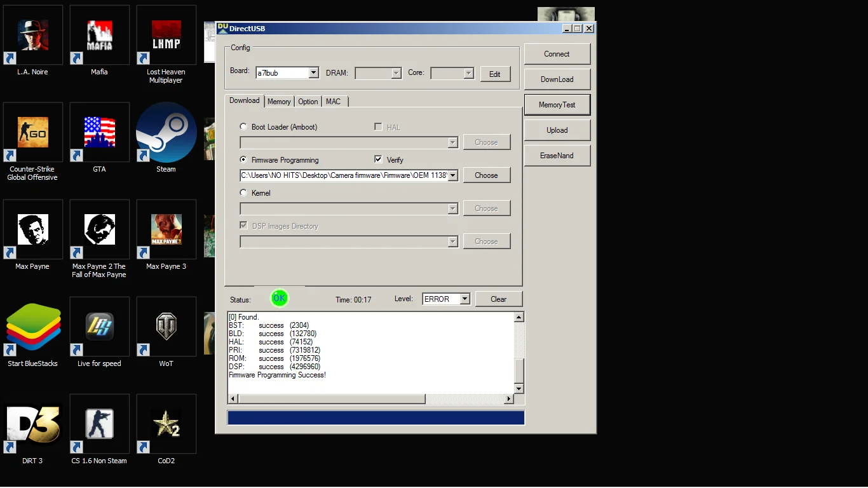Uncheck the Verify checkbox
868x488 pixels.
pyautogui.click(x=379, y=160)
